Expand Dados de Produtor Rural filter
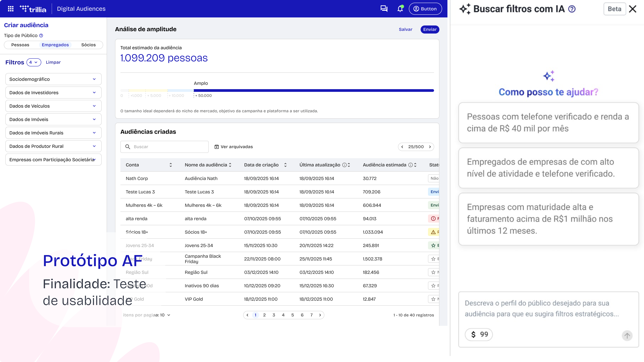Screen dimensions: 644x362 (53, 146)
